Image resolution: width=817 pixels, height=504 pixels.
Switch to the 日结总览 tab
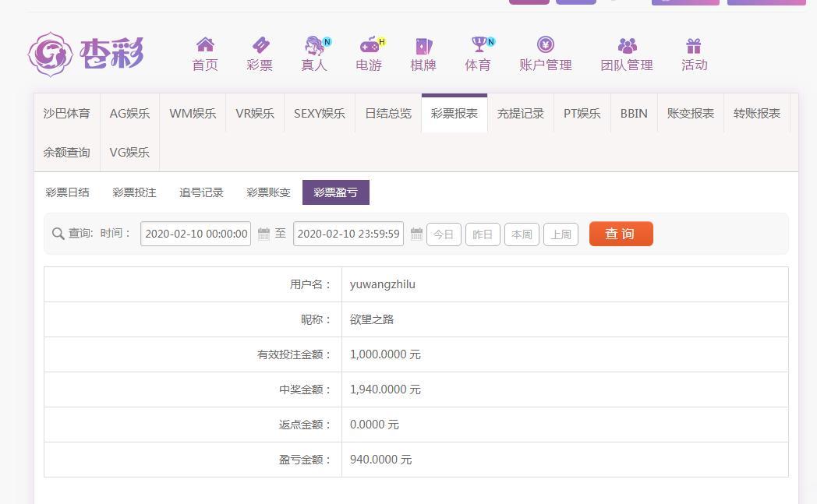388,114
